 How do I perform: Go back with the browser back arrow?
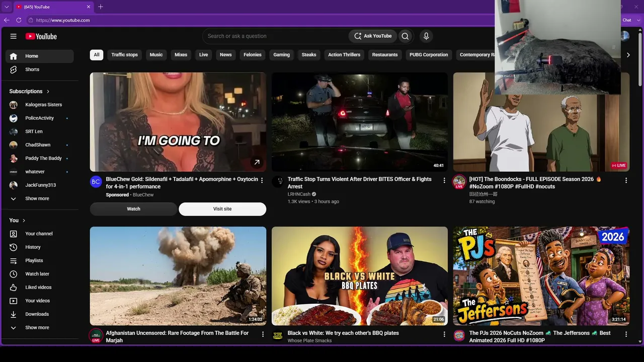pos(7,20)
